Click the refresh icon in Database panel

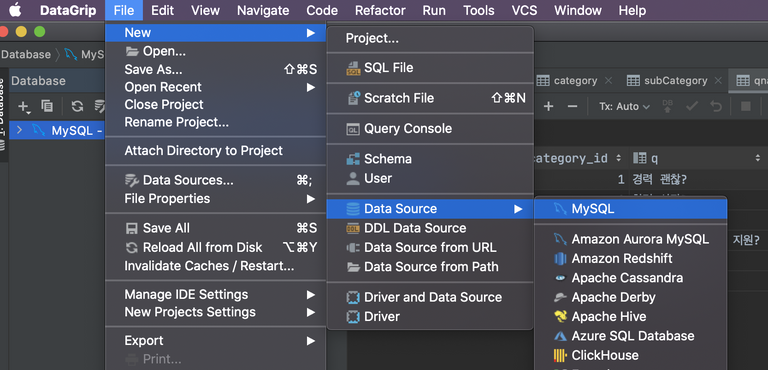(77, 106)
